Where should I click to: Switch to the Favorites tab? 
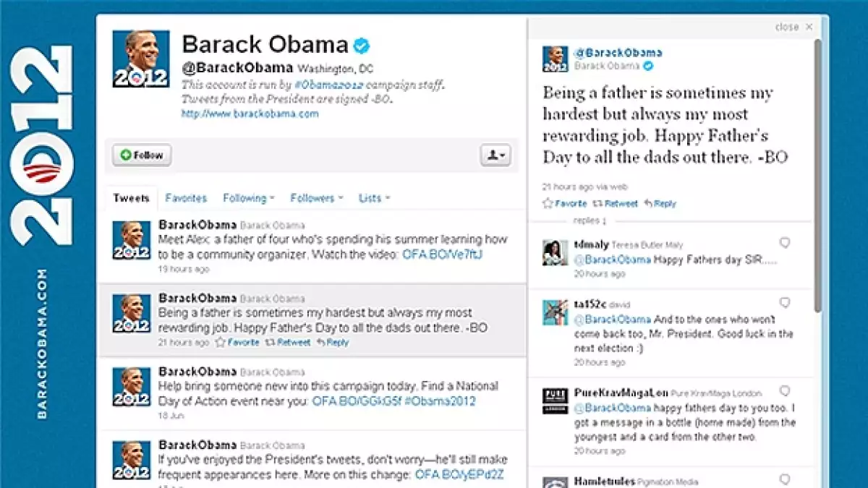[186, 198]
